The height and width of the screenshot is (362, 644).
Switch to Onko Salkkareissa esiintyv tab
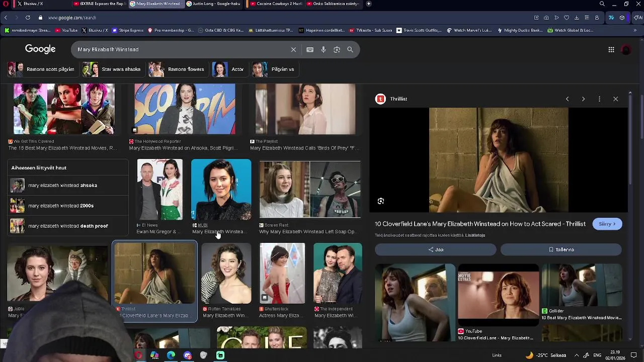[x=334, y=4]
